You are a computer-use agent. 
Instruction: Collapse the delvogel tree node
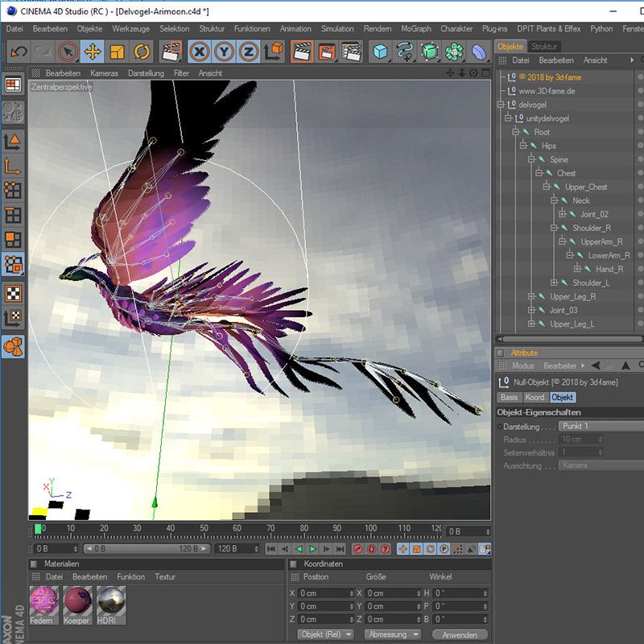click(x=501, y=105)
